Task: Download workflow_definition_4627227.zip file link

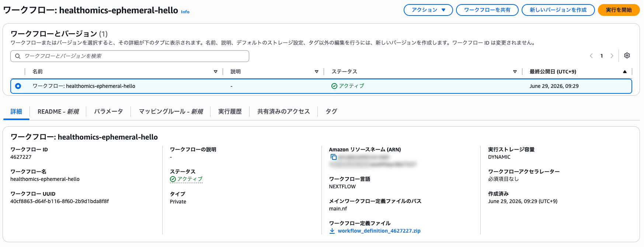Action: (379, 231)
